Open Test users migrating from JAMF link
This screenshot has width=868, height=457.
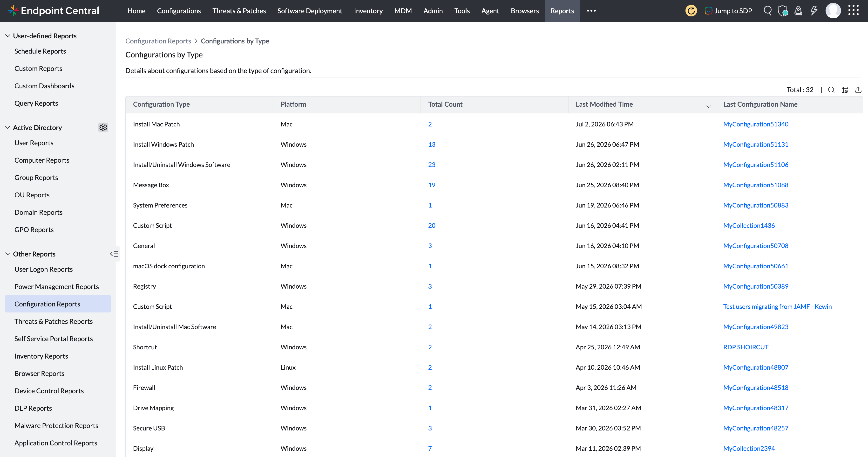point(777,307)
